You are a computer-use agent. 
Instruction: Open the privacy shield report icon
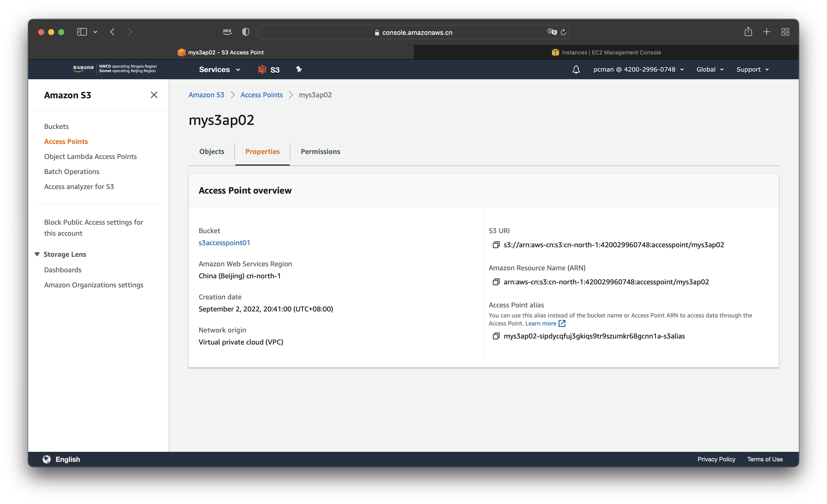click(246, 32)
